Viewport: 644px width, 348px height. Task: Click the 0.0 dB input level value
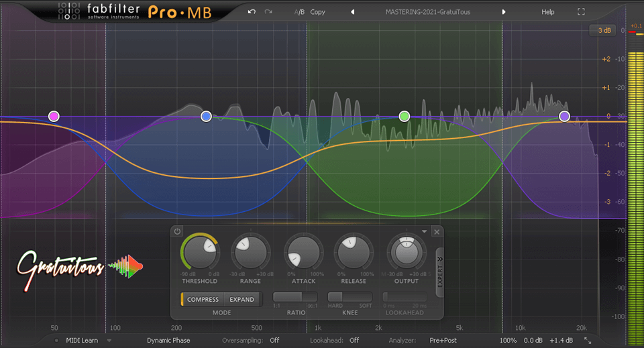(x=533, y=341)
